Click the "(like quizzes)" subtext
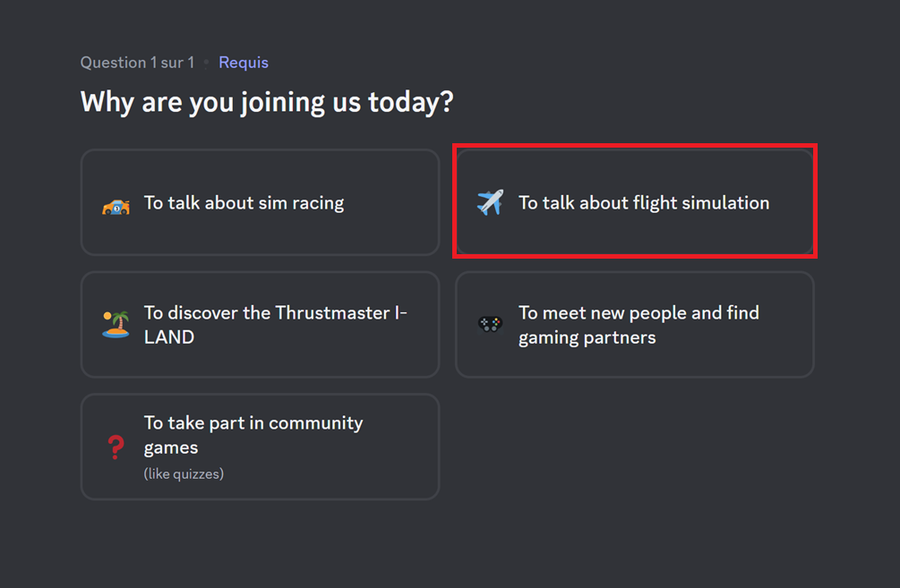This screenshot has width=900, height=588. coord(184,473)
